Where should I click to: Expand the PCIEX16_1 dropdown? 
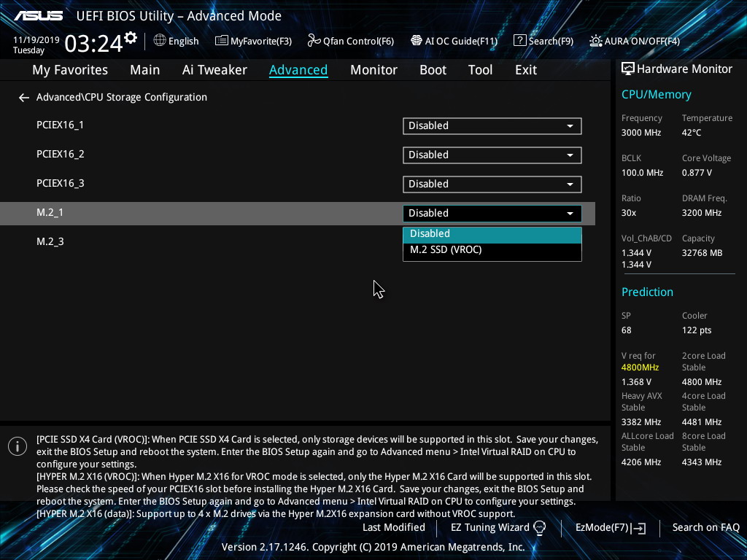pos(492,126)
